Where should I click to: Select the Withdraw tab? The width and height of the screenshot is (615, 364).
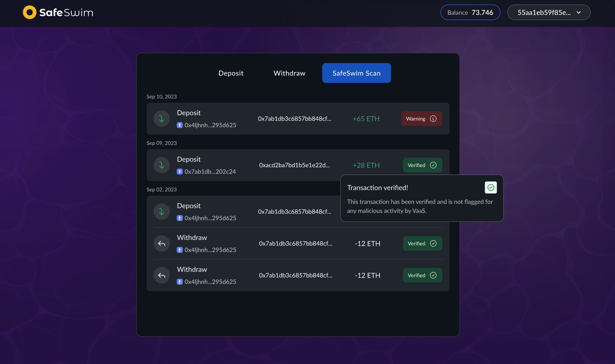[x=289, y=73]
